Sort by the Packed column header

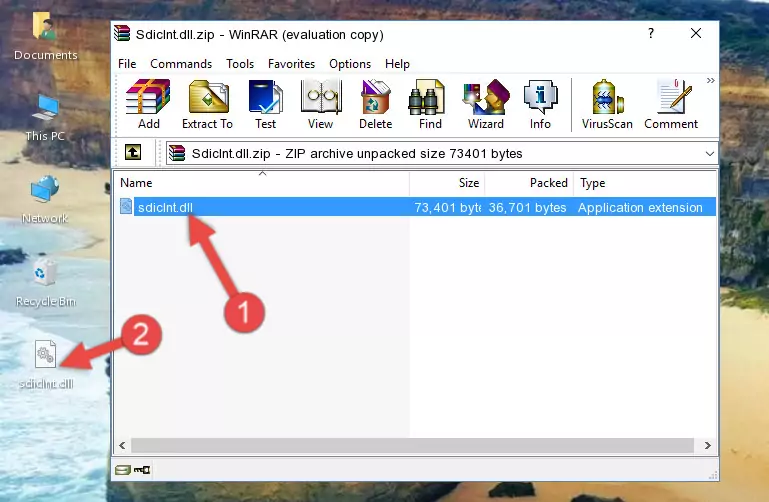[529, 183]
